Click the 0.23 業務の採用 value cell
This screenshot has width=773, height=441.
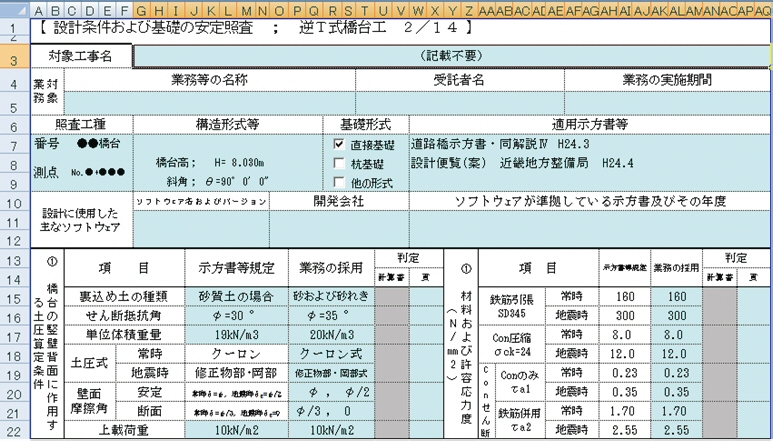click(676, 373)
